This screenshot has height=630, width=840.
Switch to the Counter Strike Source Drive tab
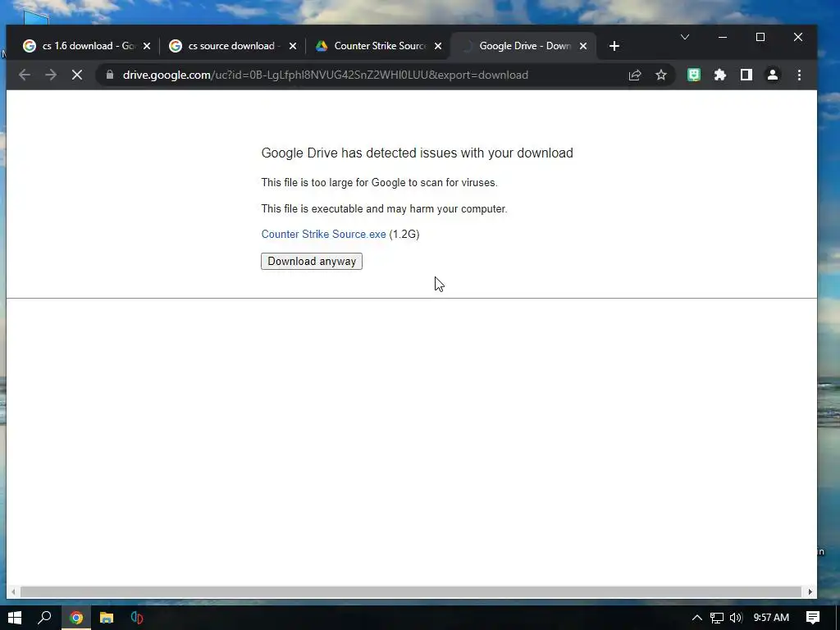379,46
